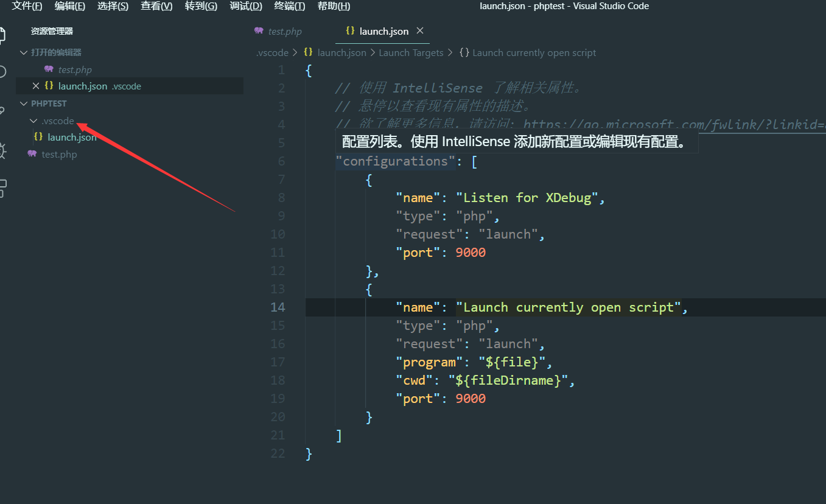The width and height of the screenshot is (826, 504).
Task: Click the .vscode breadcrumb segment
Action: 272,52
